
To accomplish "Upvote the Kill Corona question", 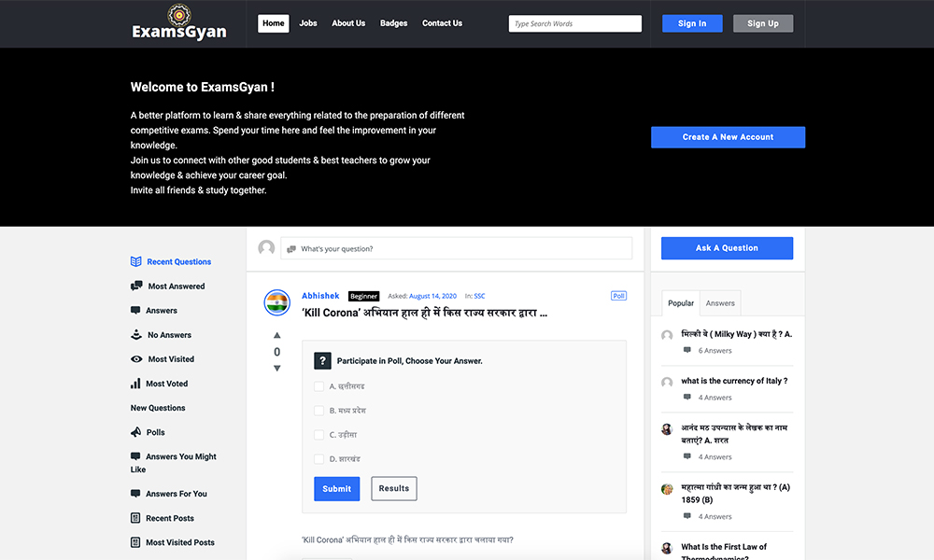I will point(277,335).
